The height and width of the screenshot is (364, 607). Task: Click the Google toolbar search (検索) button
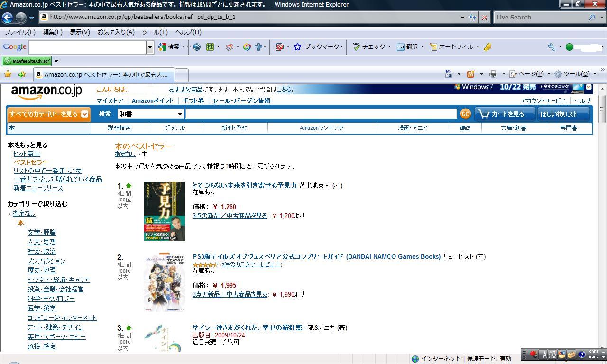click(x=169, y=46)
